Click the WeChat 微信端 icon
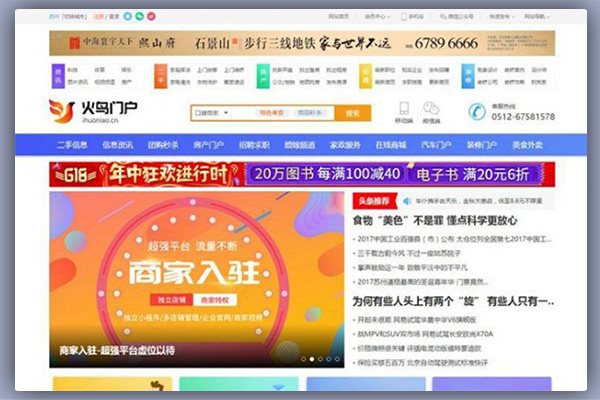 431,108
